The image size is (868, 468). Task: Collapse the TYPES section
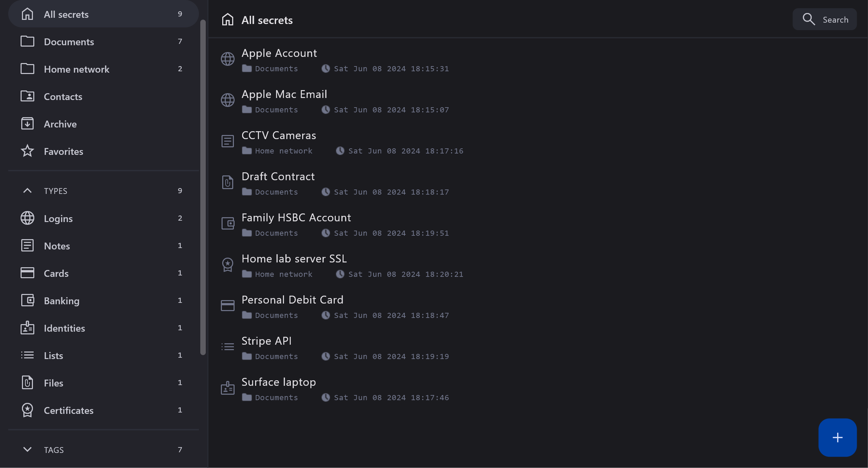27,191
